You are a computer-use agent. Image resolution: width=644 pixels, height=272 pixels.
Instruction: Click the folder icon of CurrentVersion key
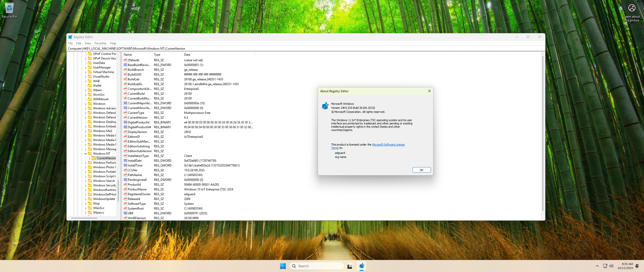pyautogui.click(x=94, y=158)
